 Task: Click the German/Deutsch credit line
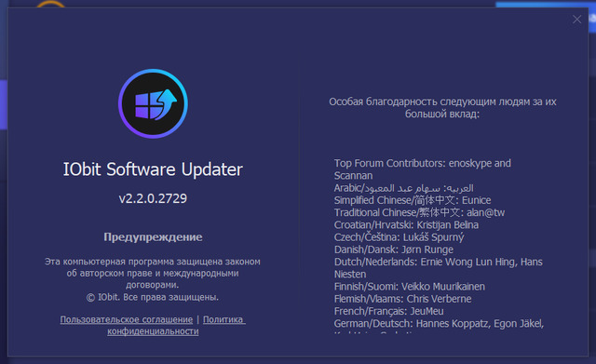439,324
